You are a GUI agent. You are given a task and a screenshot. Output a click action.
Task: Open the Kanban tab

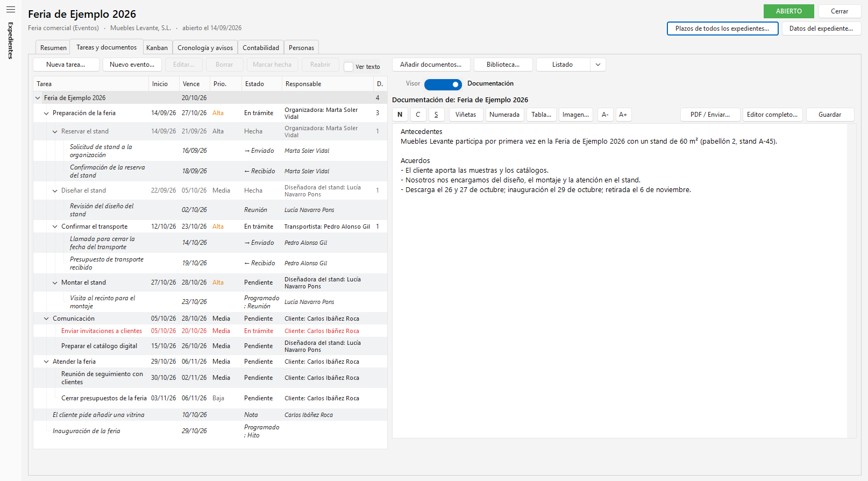[157, 48]
